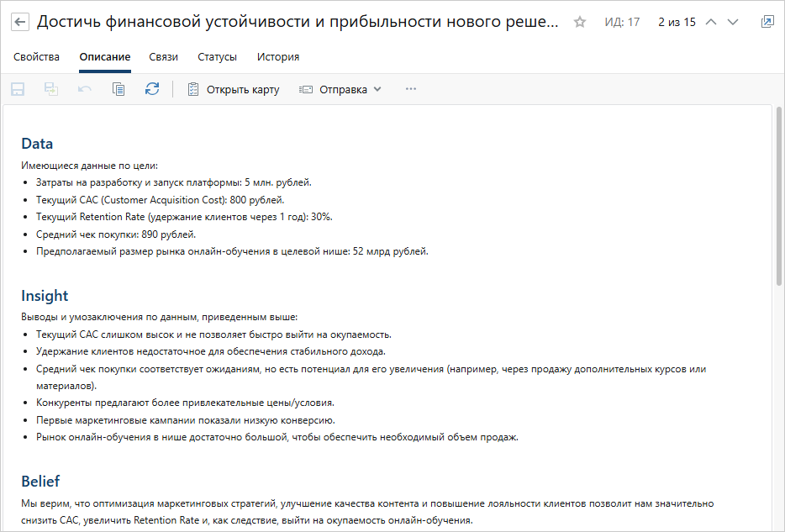The image size is (785, 532).
Task: Click the ИД: 17 label
Action: (x=622, y=22)
